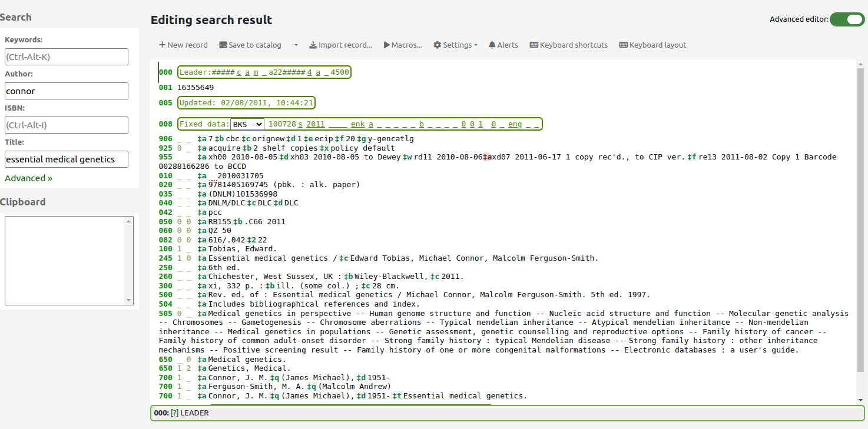Click the Save to catalog icon

(x=223, y=45)
